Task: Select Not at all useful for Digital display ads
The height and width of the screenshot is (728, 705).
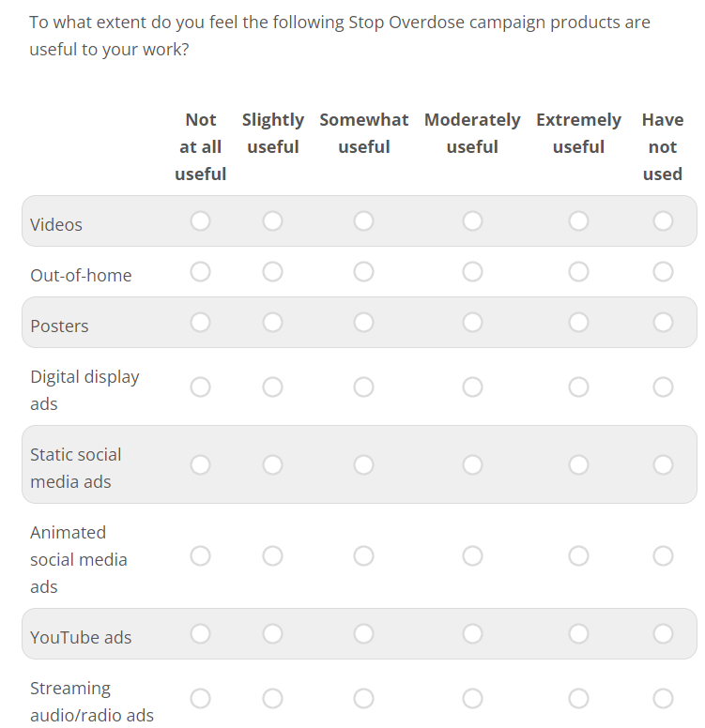Action: tap(200, 387)
